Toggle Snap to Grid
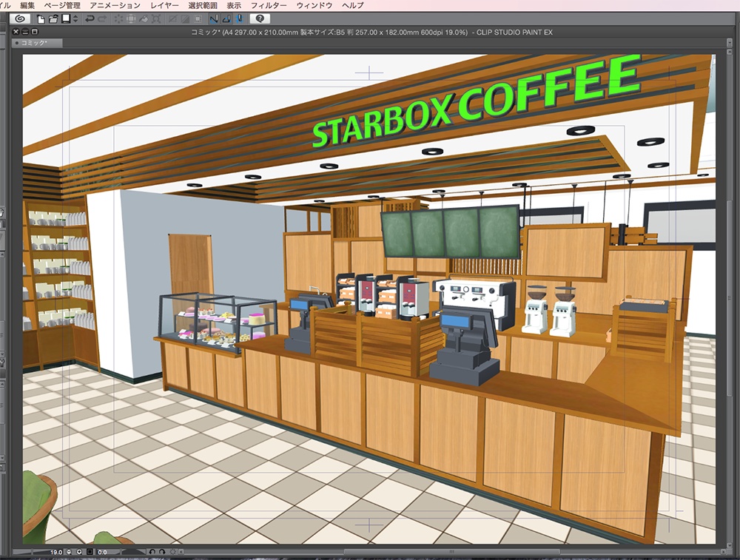Viewport: 740px width, 560px height. point(239,19)
